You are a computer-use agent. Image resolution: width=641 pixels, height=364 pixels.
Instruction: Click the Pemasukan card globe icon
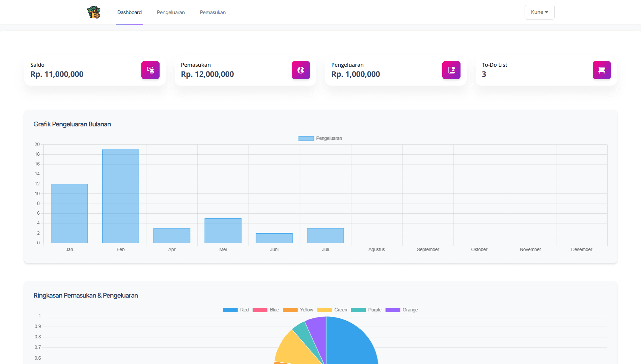(301, 70)
